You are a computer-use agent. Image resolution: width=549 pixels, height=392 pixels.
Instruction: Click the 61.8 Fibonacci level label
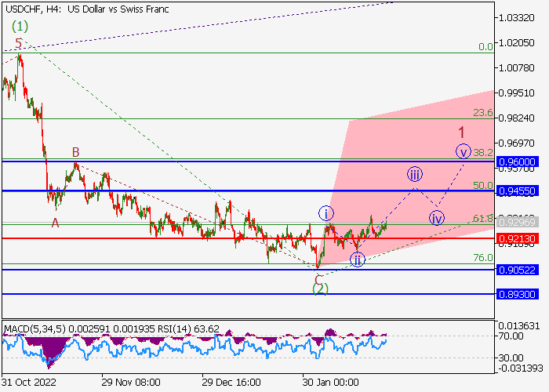(x=483, y=219)
